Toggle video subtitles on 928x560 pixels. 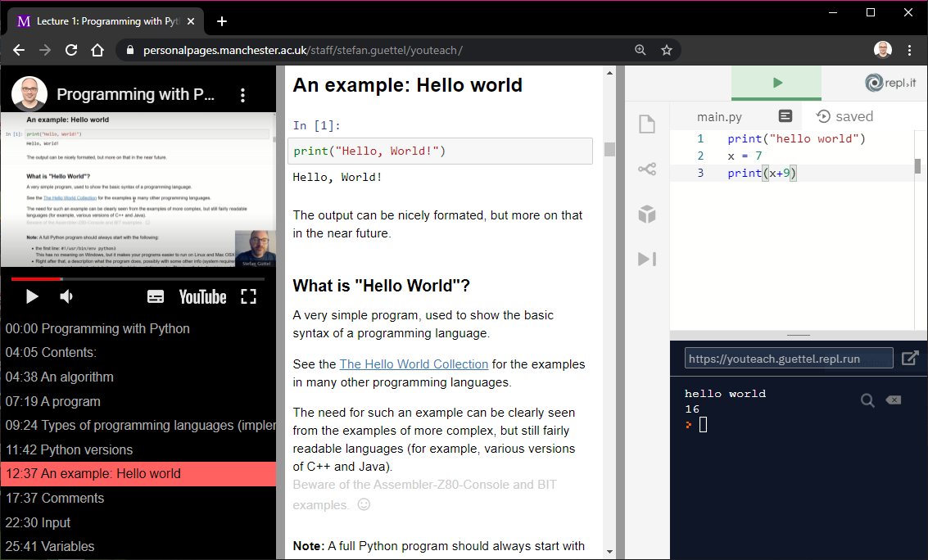point(156,296)
